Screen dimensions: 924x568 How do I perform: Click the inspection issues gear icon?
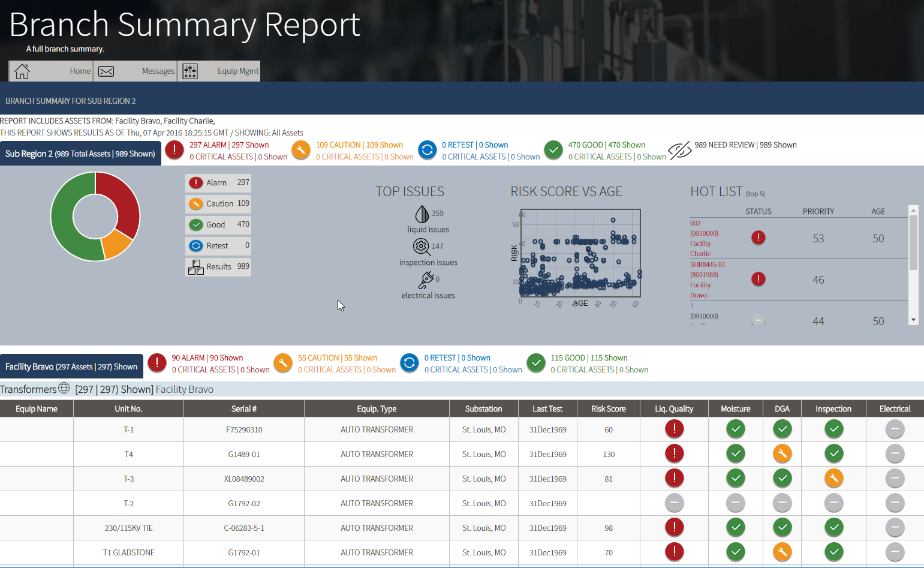tap(421, 247)
